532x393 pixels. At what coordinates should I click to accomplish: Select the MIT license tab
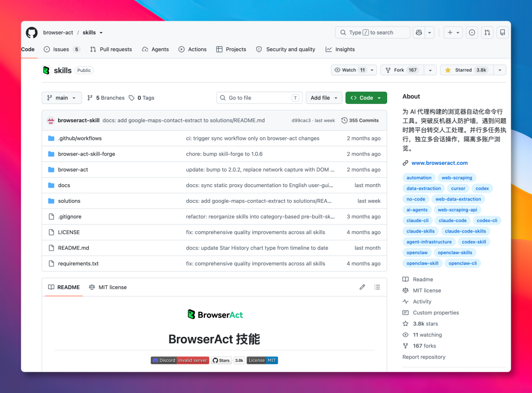point(108,287)
